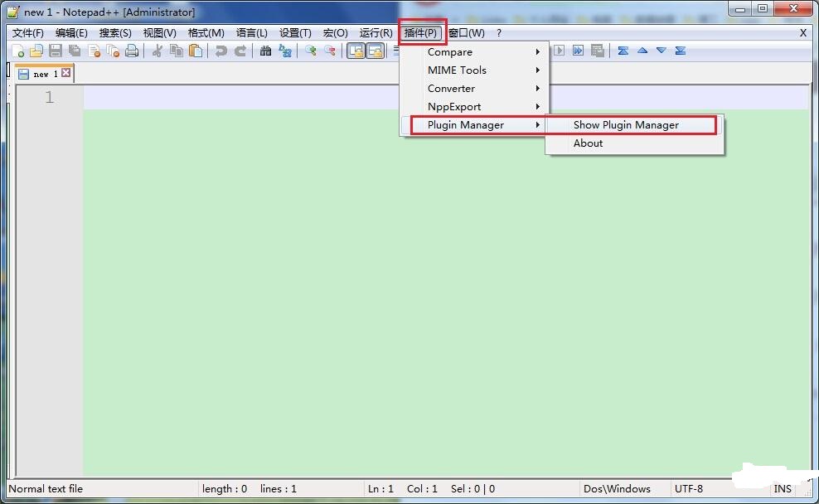The height and width of the screenshot is (504, 819).
Task: Toggle INS insert mode indicator
Action: pos(783,489)
